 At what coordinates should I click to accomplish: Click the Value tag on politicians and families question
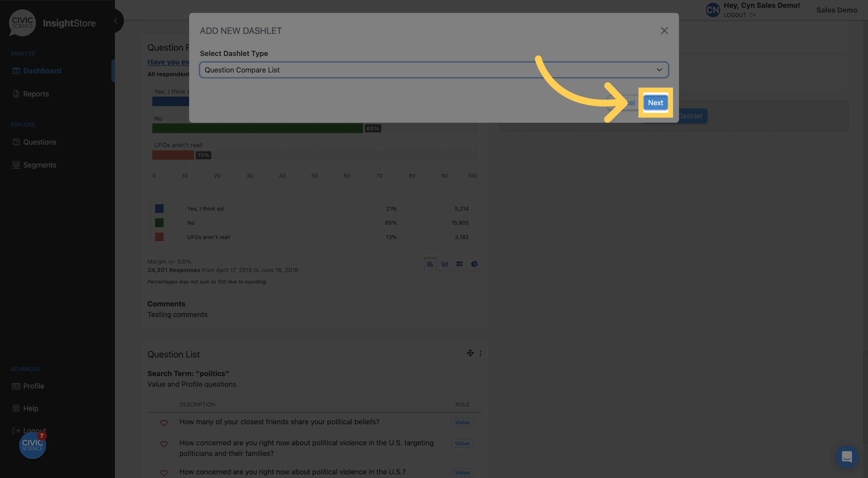click(462, 443)
